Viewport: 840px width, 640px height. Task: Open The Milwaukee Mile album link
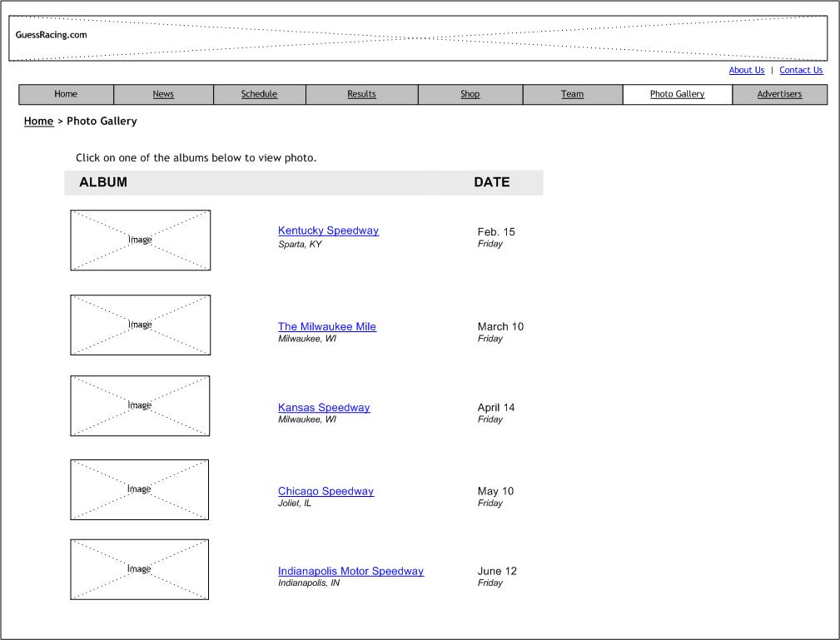click(x=326, y=326)
